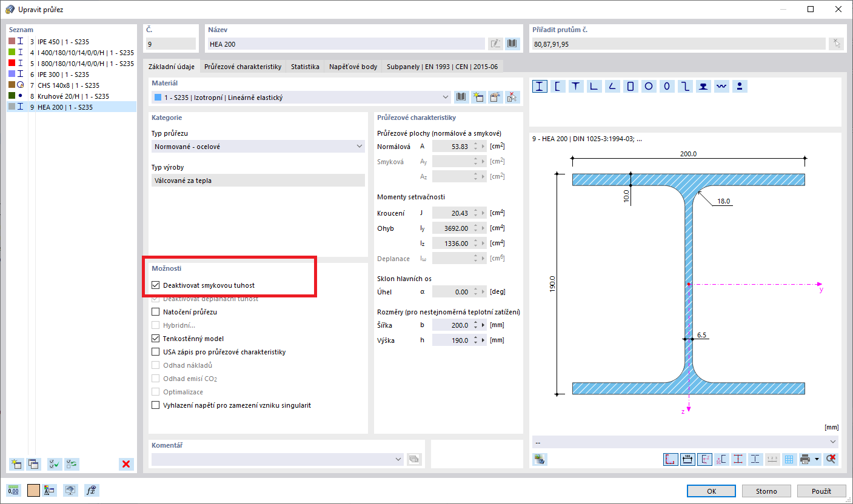The width and height of the screenshot is (853, 504).
Task: Click the Název input field
Action: 347,44
